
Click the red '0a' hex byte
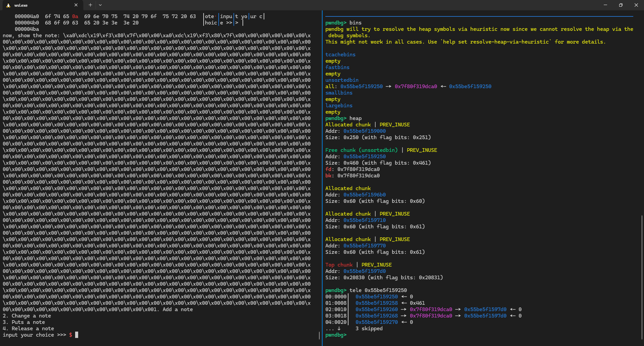[x=75, y=16]
